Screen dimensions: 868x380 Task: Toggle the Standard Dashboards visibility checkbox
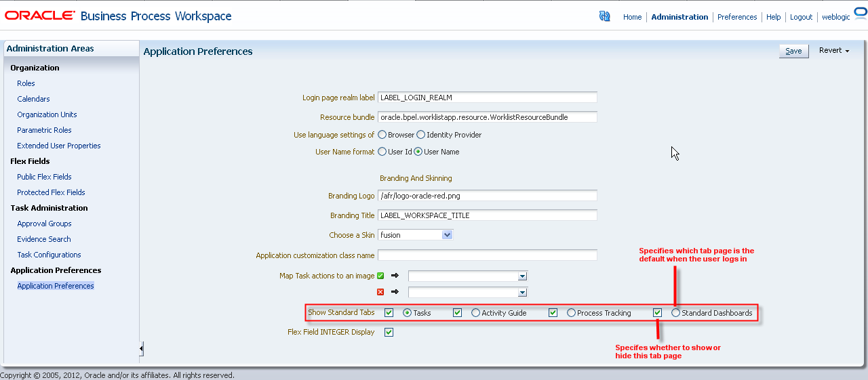657,313
